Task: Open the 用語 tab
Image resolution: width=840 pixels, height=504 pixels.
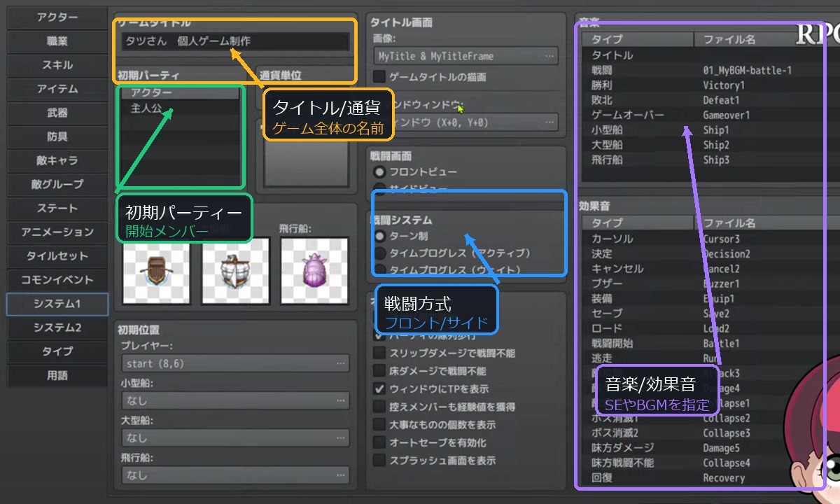Action: point(57,375)
